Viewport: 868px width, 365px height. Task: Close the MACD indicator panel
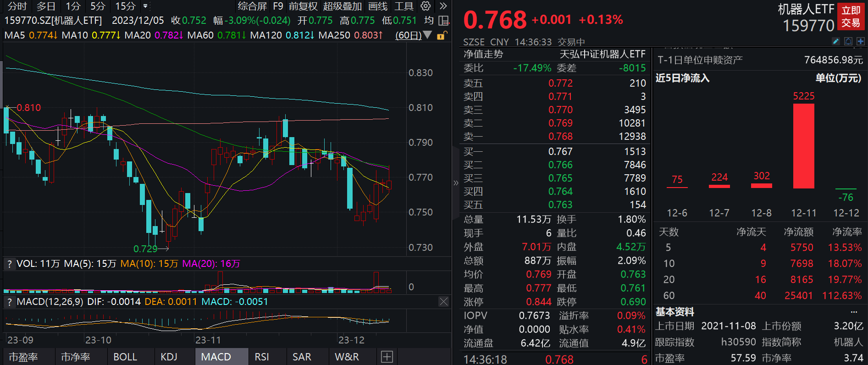443,302
